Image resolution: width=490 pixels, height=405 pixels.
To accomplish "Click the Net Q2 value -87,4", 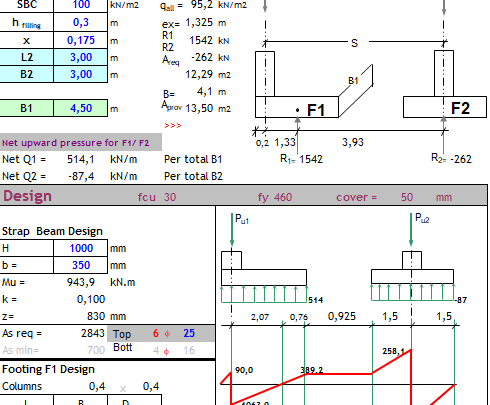I will (x=81, y=176).
